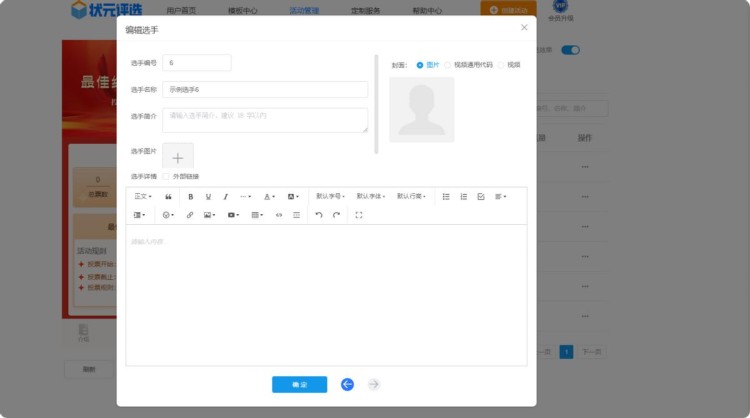Open the 默认字号 font size dropdown
750x418 pixels.
pos(329,197)
